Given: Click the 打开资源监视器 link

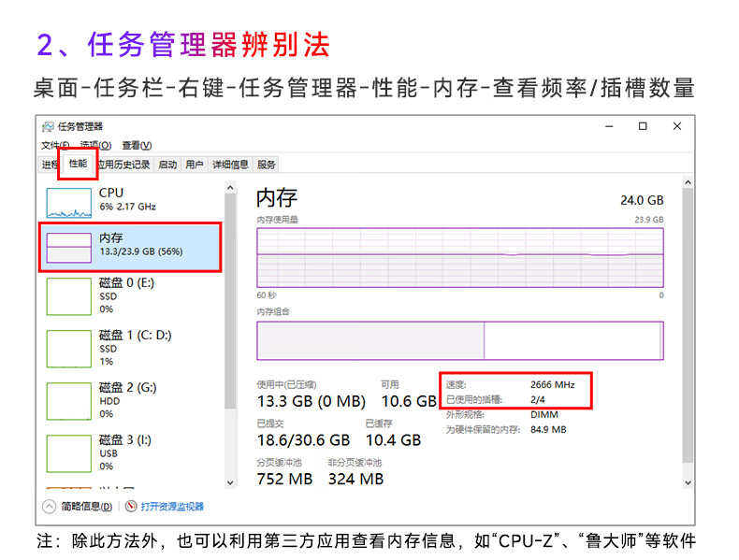Looking at the screenshot, I should tap(172, 507).
